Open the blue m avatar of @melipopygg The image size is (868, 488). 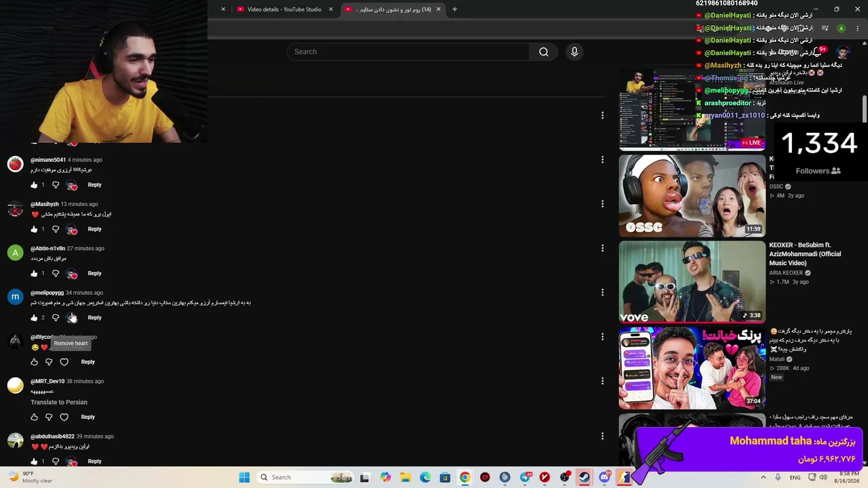[15, 297]
